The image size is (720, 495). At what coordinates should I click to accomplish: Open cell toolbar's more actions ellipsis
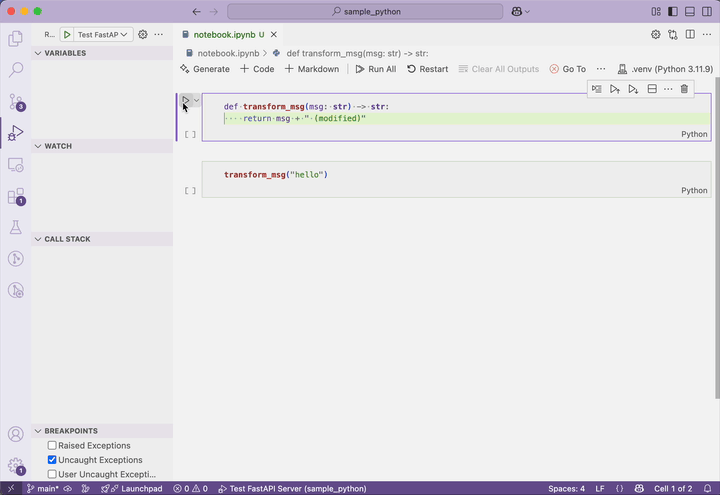click(x=668, y=89)
